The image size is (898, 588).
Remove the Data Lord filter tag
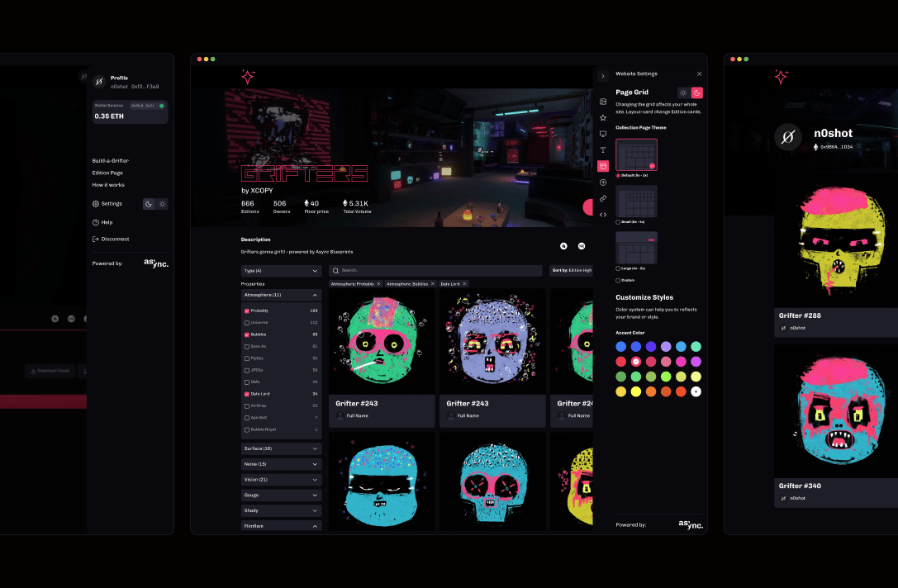tap(464, 284)
